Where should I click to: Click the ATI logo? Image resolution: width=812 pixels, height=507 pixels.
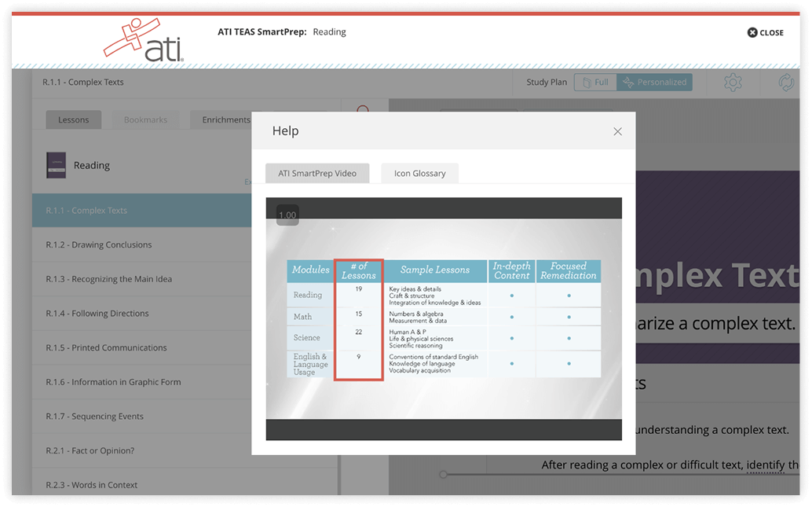coord(145,39)
